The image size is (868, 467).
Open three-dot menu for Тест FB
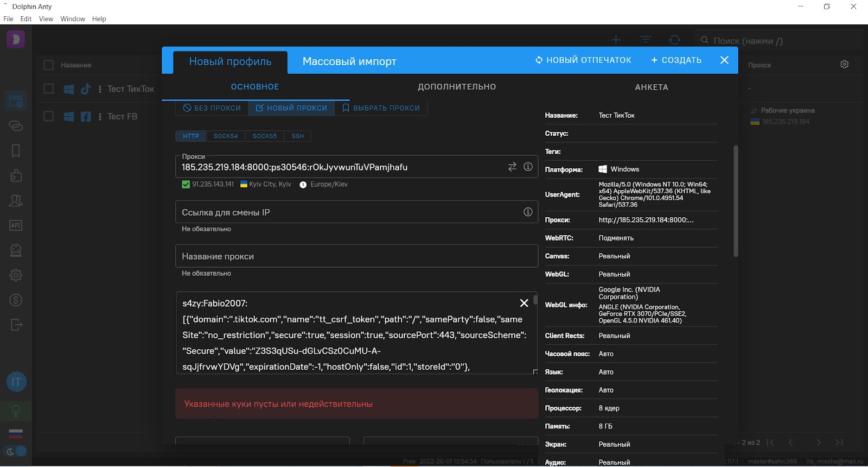pyautogui.click(x=100, y=116)
